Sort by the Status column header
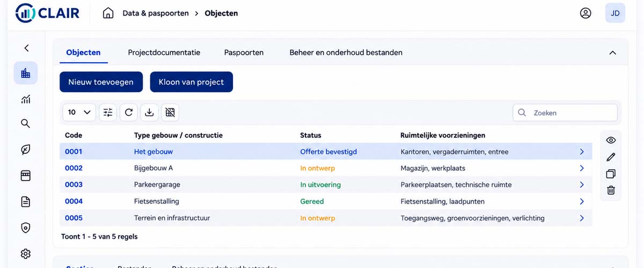The width and height of the screenshot is (644, 268). click(311, 136)
